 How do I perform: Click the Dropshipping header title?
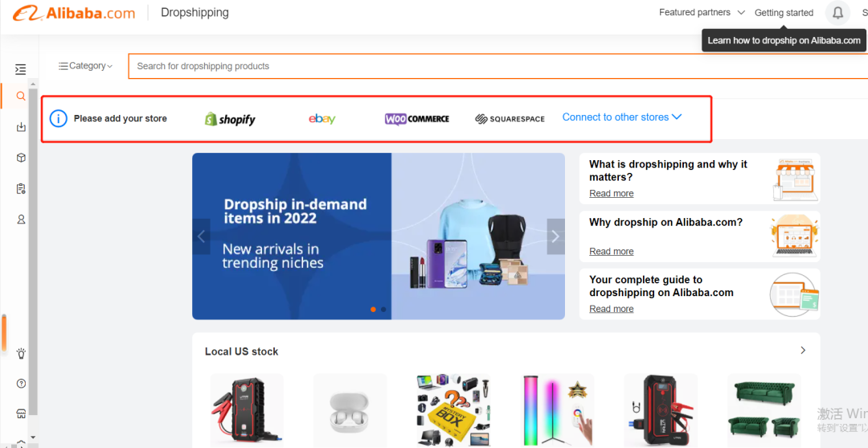[194, 12]
